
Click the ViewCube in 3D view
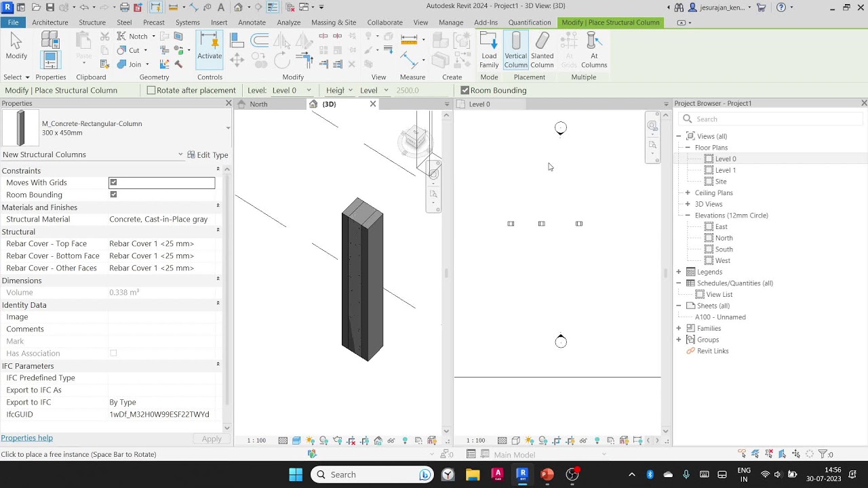[x=414, y=138]
